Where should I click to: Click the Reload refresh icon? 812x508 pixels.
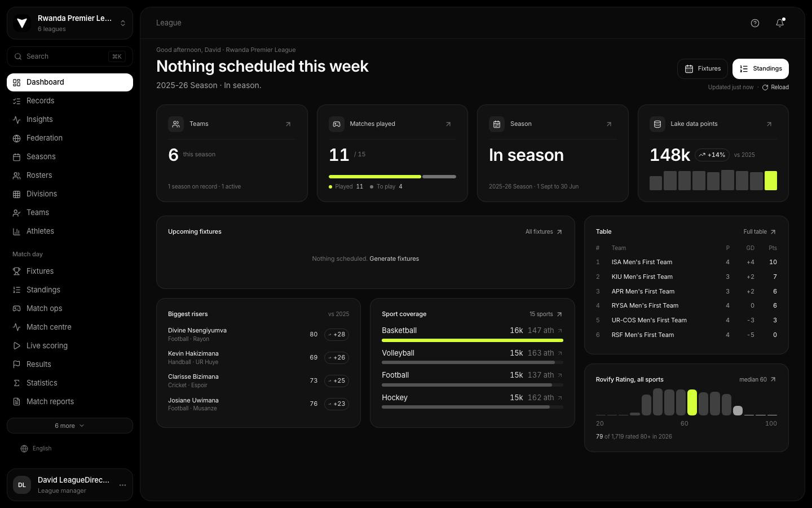765,87
